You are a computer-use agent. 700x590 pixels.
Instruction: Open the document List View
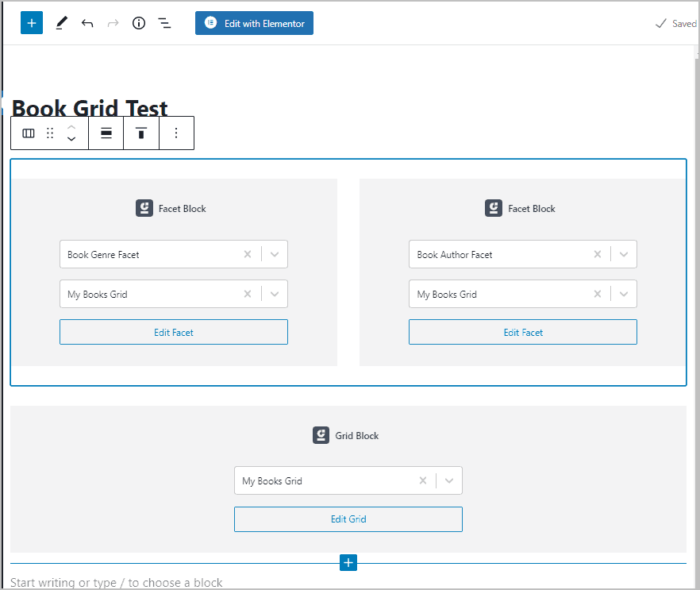[164, 23]
